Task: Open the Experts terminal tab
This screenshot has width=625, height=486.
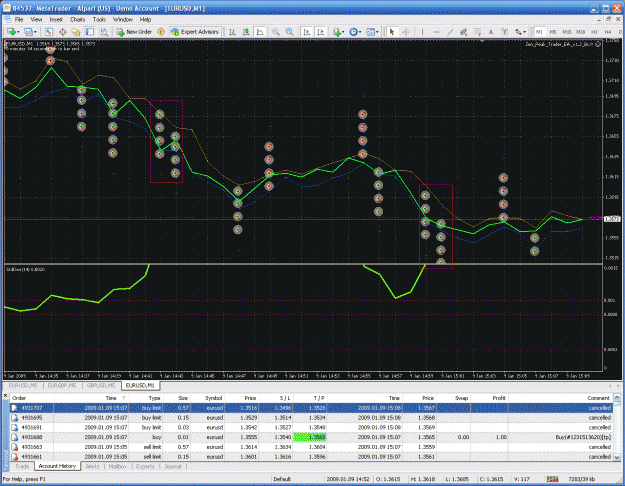Action: coord(145,466)
